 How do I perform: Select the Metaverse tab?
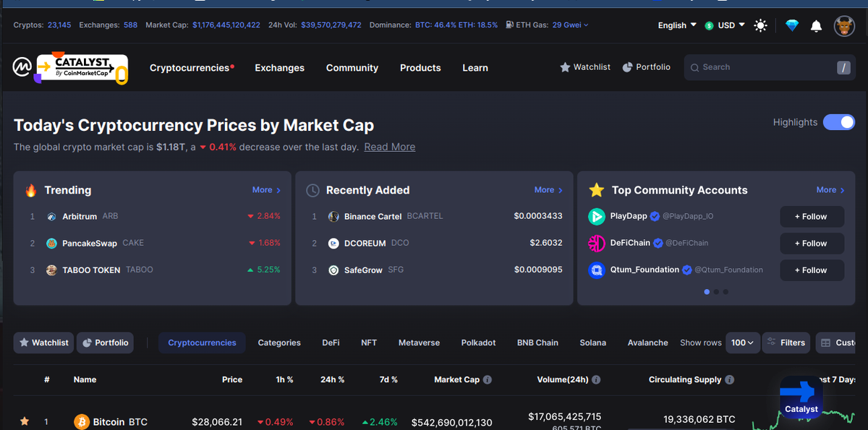tap(419, 343)
